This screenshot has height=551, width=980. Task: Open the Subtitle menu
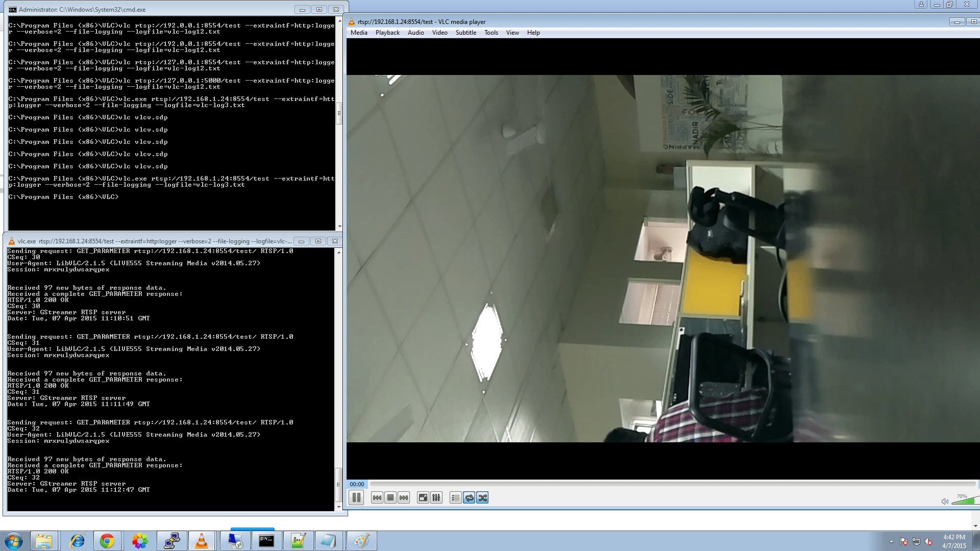[465, 33]
